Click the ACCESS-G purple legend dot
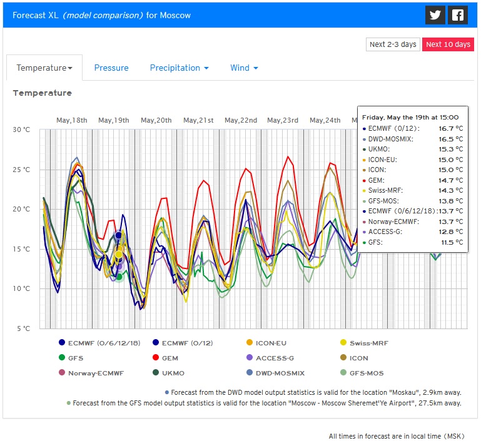The width and height of the screenshot is (481, 448). pyautogui.click(x=250, y=358)
